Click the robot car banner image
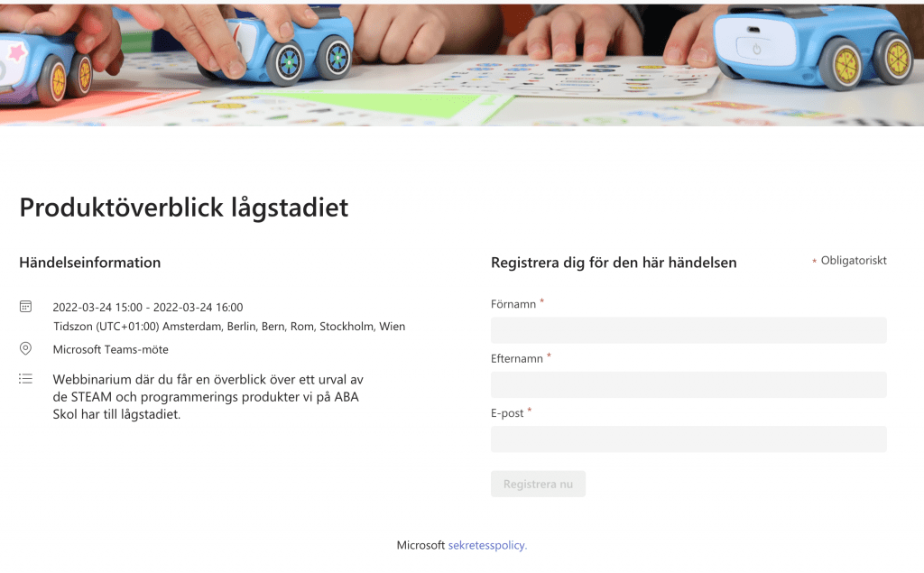924x573 pixels. [462, 63]
